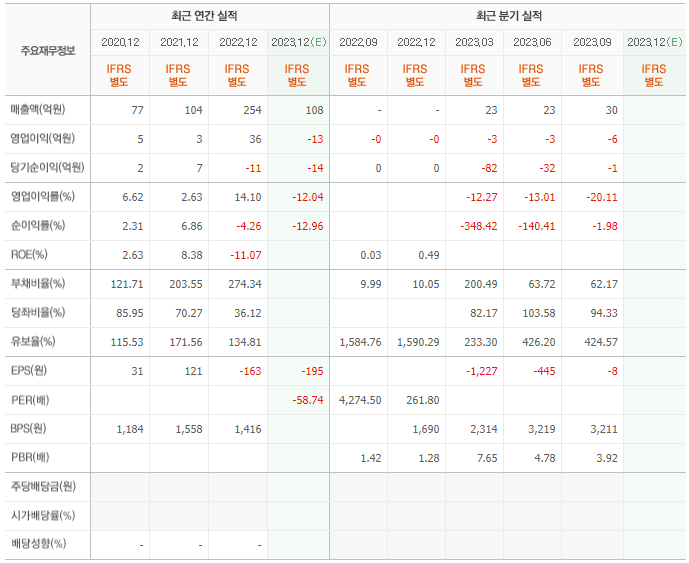Viewport: 689px width, 563px height.
Task: Click reserve ratio value 171.56
Action: tap(186, 342)
